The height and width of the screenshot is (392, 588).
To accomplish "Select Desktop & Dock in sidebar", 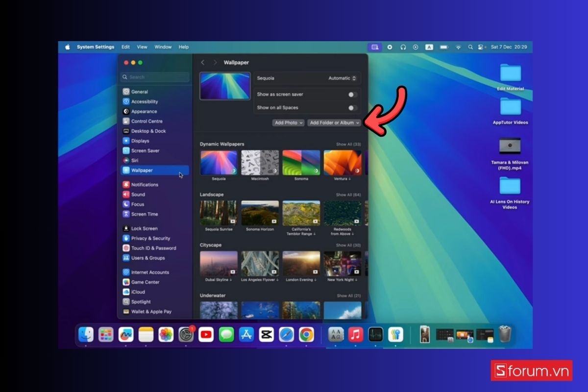I will click(x=155, y=131).
